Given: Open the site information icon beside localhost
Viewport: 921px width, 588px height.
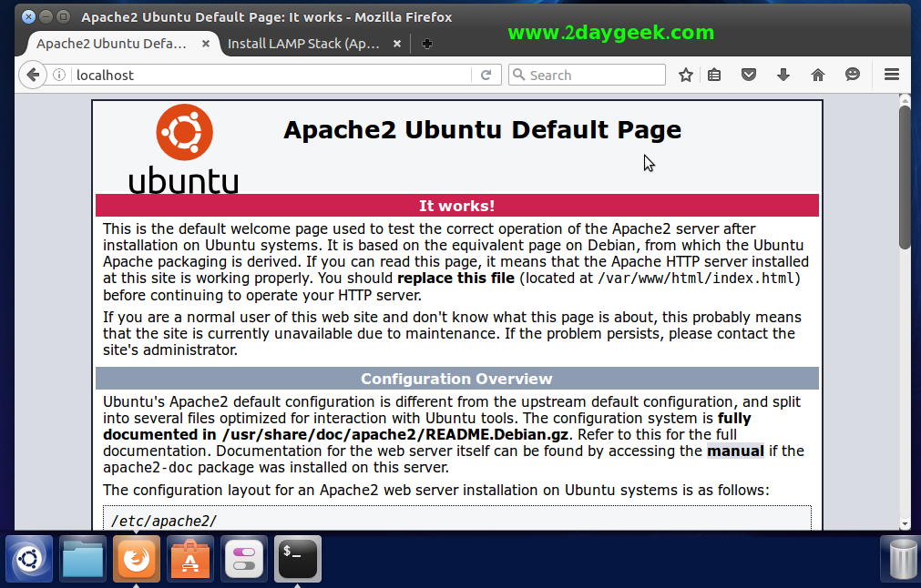Looking at the screenshot, I should 59,76.
